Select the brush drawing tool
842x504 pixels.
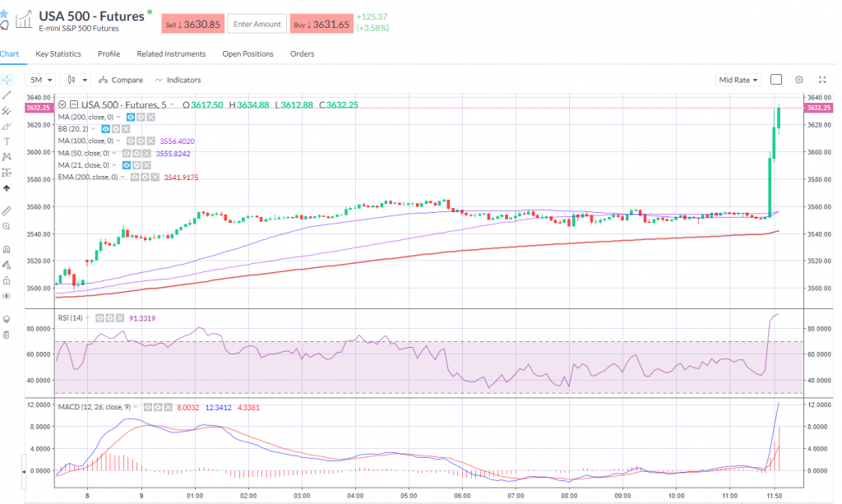6,127
